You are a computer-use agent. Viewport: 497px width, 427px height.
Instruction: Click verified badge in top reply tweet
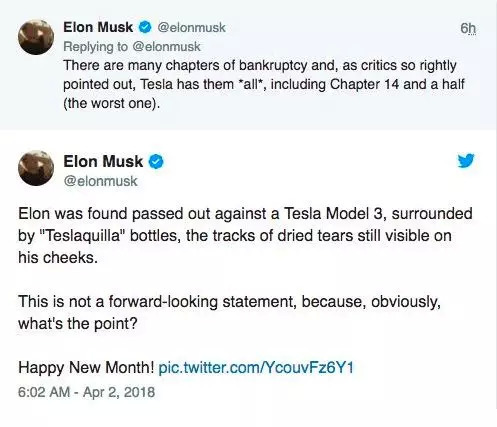[x=145, y=27]
